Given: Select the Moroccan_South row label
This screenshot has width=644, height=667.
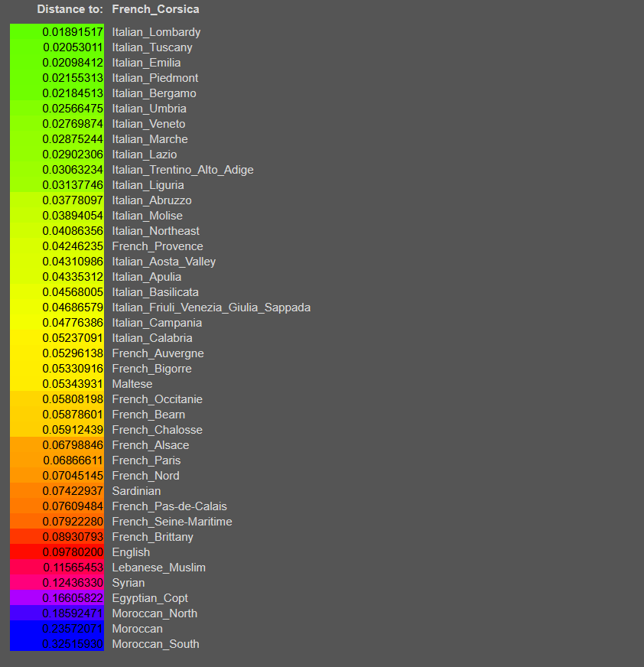Looking at the screenshot, I should (x=156, y=645).
